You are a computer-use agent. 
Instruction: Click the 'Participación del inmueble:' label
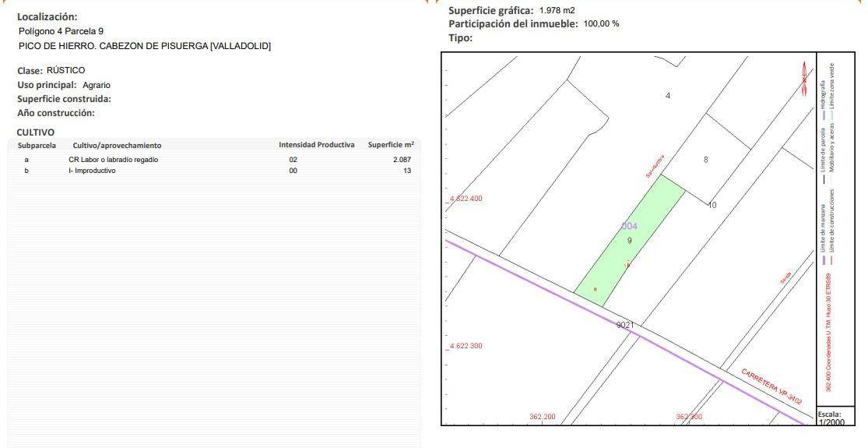coord(513,24)
